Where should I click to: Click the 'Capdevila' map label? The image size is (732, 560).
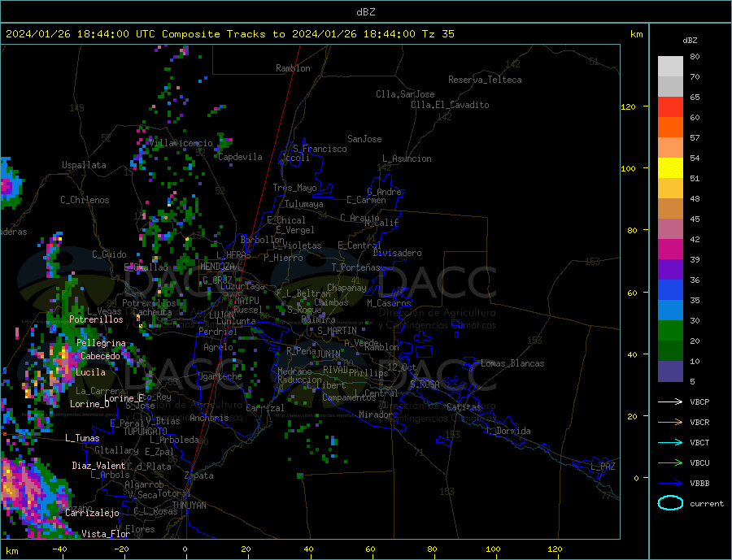tap(240, 157)
